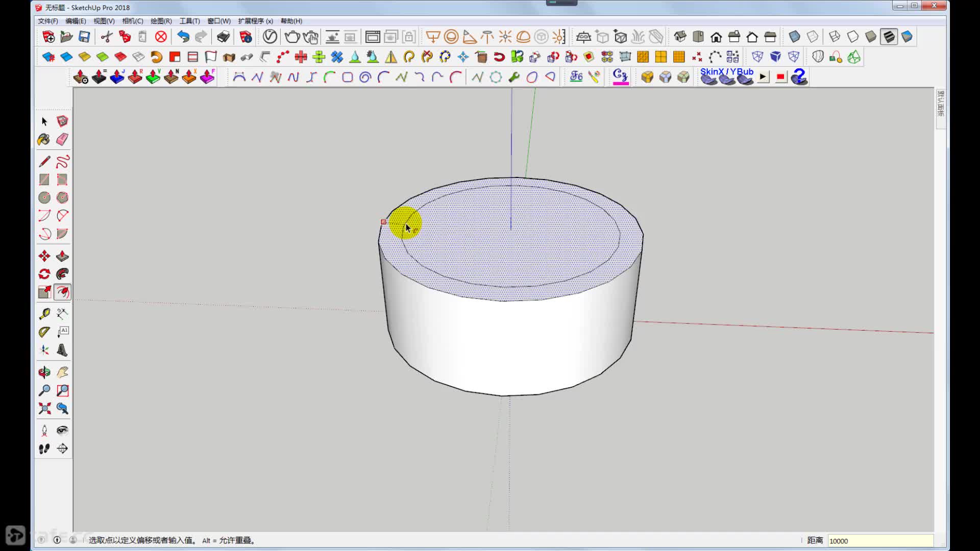Viewport: 980px width, 551px height.
Task: Select the Push/Pull tool
Action: tap(62, 256)
